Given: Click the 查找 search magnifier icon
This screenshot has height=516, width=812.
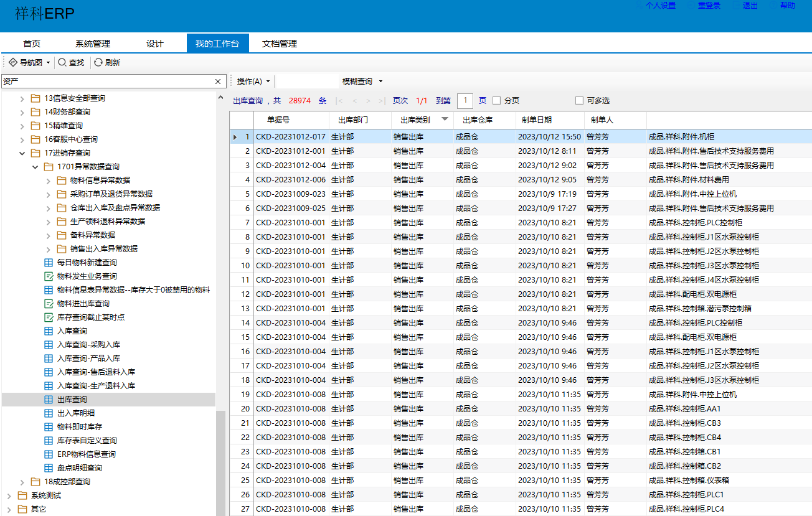Looking at the screenshot, I should pos(62,62).
